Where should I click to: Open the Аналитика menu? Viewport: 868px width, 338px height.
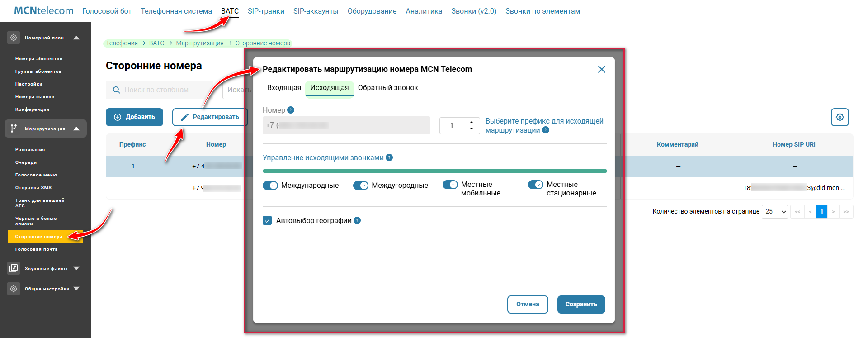pyautogui.click(x=424, y=11)
